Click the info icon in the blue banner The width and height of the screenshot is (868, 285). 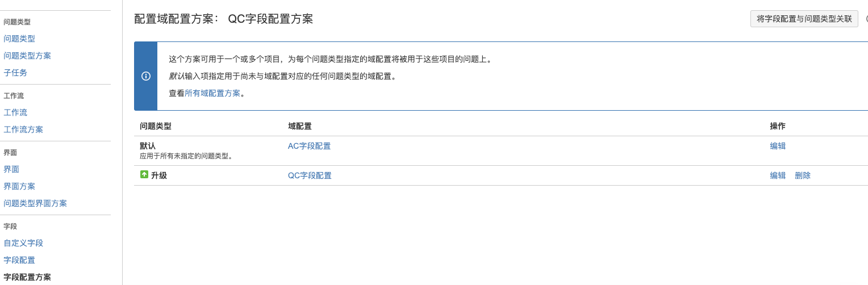tap(146, 76)
